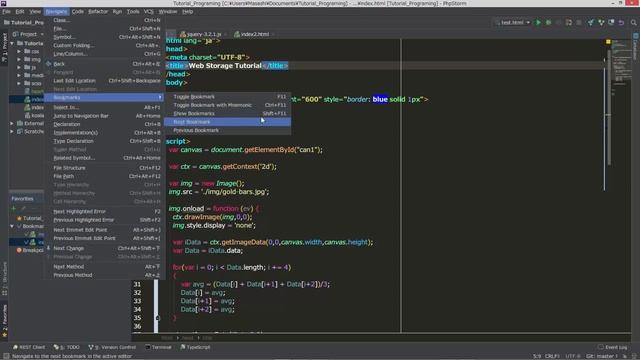Choose Toggle Bookmark with Mnemonic
640x360 pixels.
(x=227, y=105)
